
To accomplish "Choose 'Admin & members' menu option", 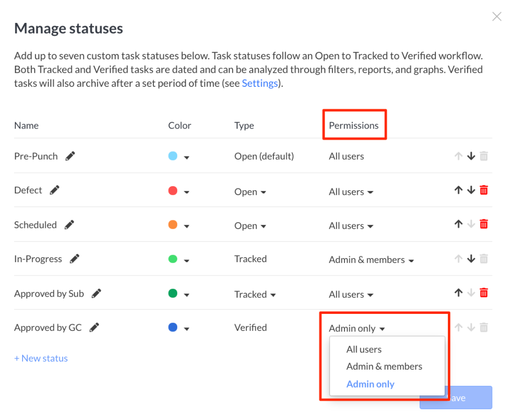I will 384,366.
